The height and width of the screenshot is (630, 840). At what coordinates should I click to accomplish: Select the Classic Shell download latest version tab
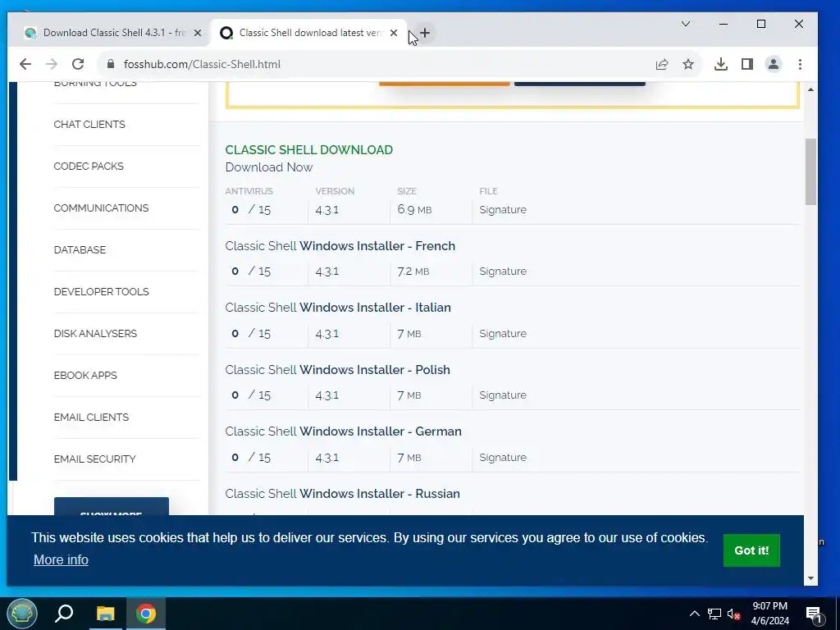tap(309, 33)
